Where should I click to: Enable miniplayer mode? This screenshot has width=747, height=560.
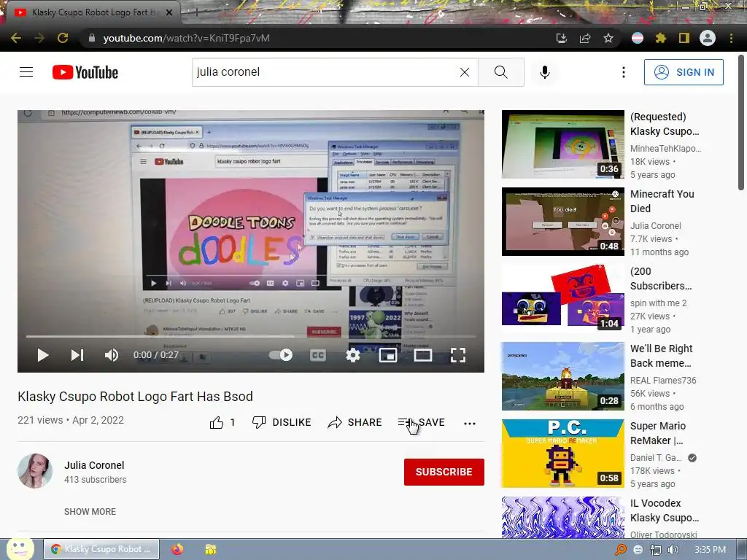388,355
